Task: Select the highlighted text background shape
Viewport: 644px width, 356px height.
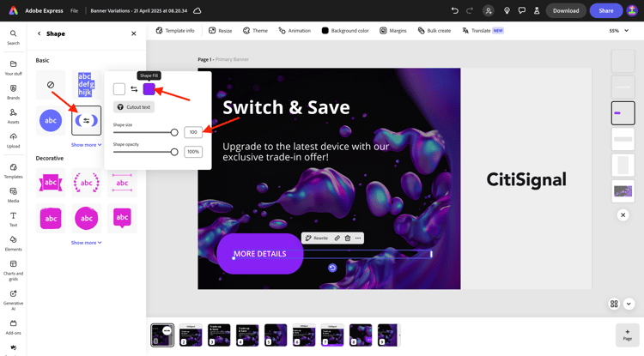Action: pyautogui.click(x=86, y=84)
